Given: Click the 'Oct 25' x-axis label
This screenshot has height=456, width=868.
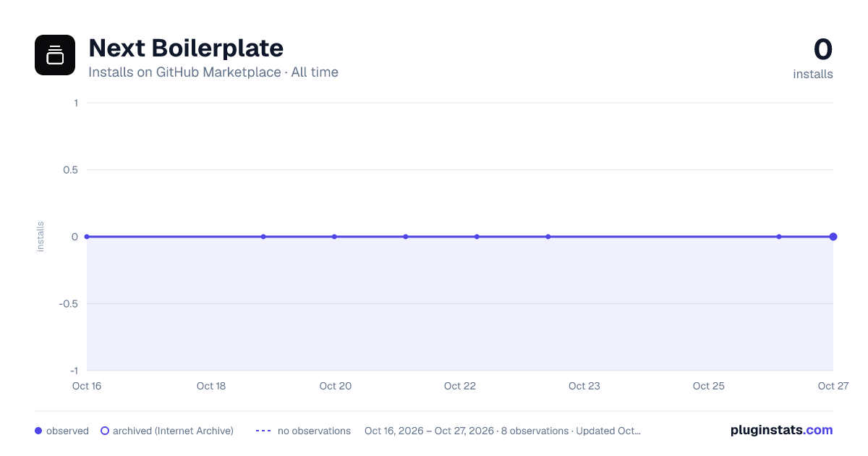Looking at the screenshot, I should tap(709, 386).
